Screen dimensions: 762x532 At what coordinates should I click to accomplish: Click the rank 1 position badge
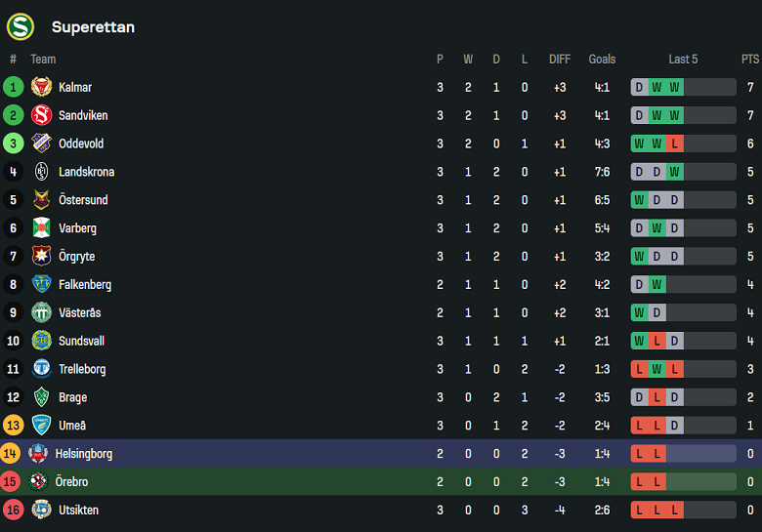click(x=14, y=87)
